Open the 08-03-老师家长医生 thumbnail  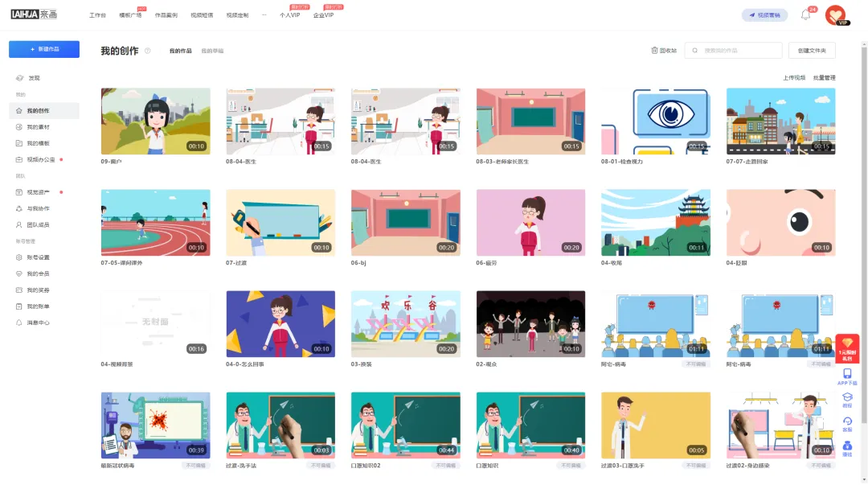531,121
